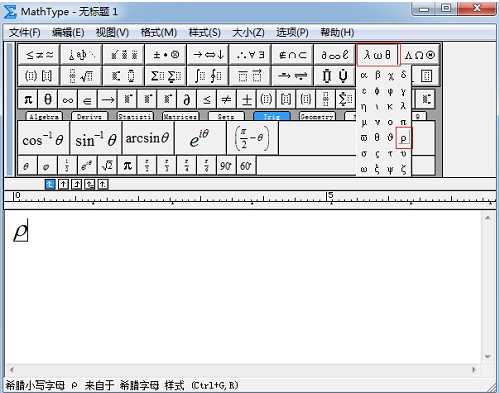Open the relational symbols palette (≤ ≠ ≈)
This screenshot has height=393, width=499.
tap(39, 54)
